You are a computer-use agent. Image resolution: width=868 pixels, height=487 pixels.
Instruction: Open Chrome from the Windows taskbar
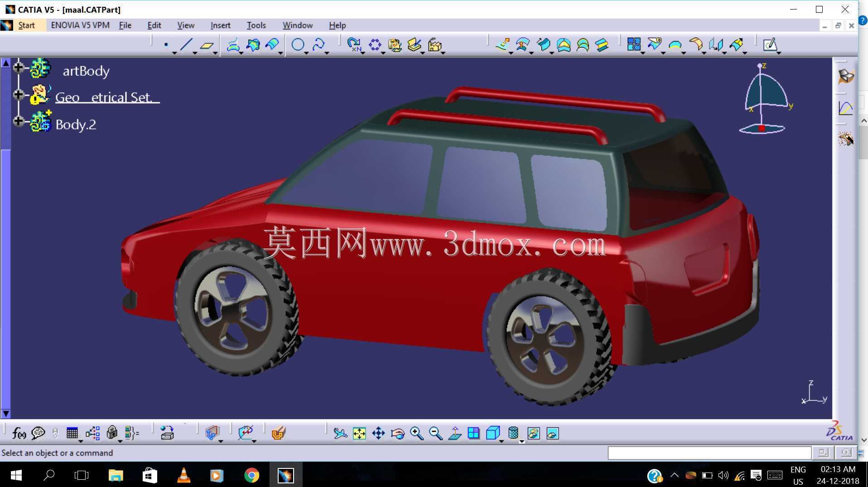click(251, 475)
